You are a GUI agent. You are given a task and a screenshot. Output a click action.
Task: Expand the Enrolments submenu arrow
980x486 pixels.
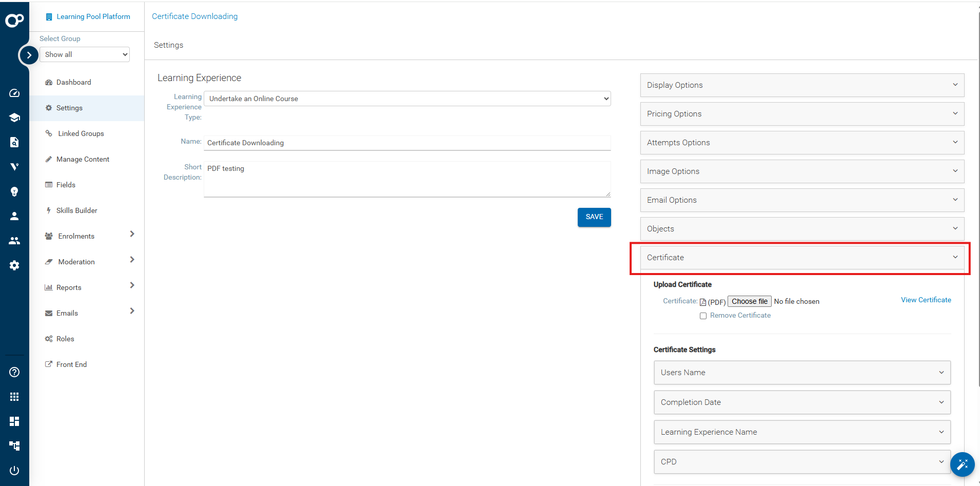click(x=132, y=234)
